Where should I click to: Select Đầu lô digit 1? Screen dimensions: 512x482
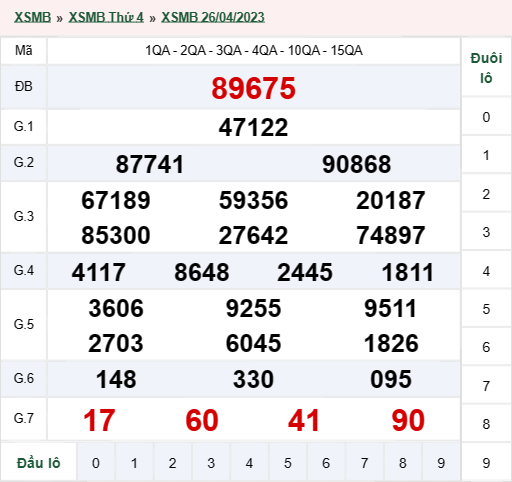(134, 462)
